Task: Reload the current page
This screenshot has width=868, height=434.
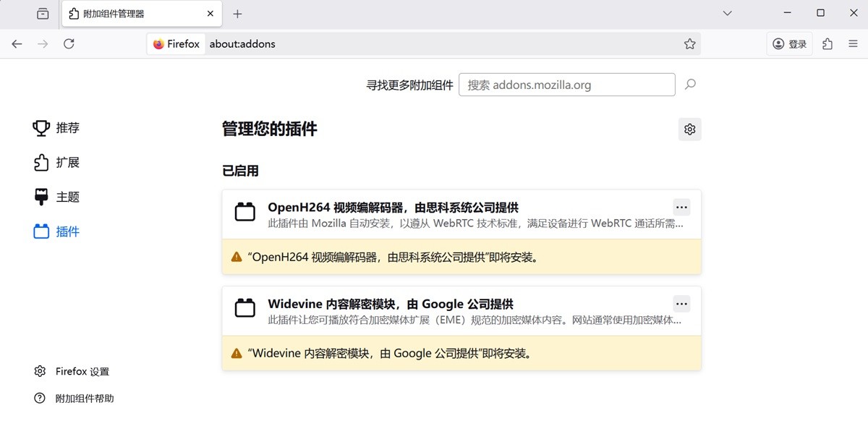Action: (69, 43)
